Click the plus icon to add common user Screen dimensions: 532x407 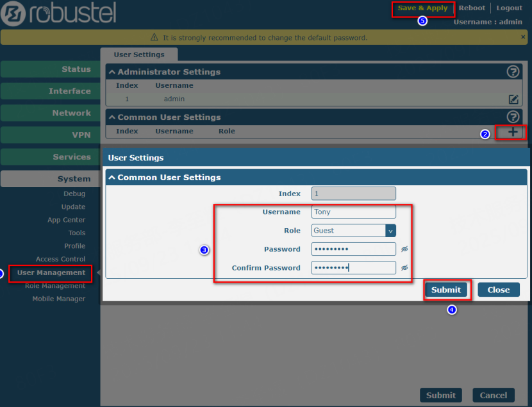513,132
